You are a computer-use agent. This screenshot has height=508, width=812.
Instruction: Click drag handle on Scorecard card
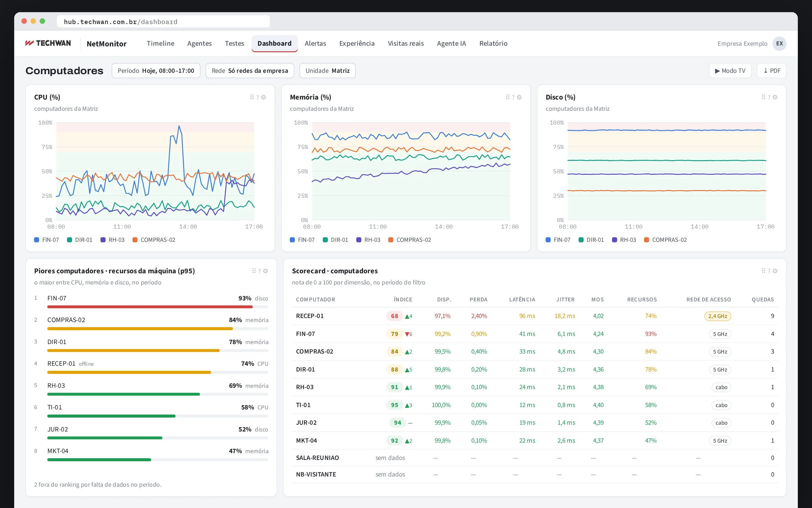click(764, 271)
